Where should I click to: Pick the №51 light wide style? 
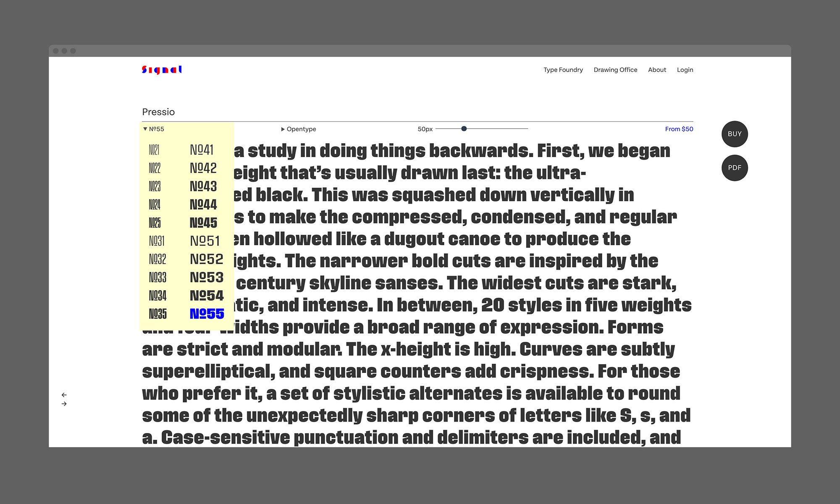tap(205, 241)
